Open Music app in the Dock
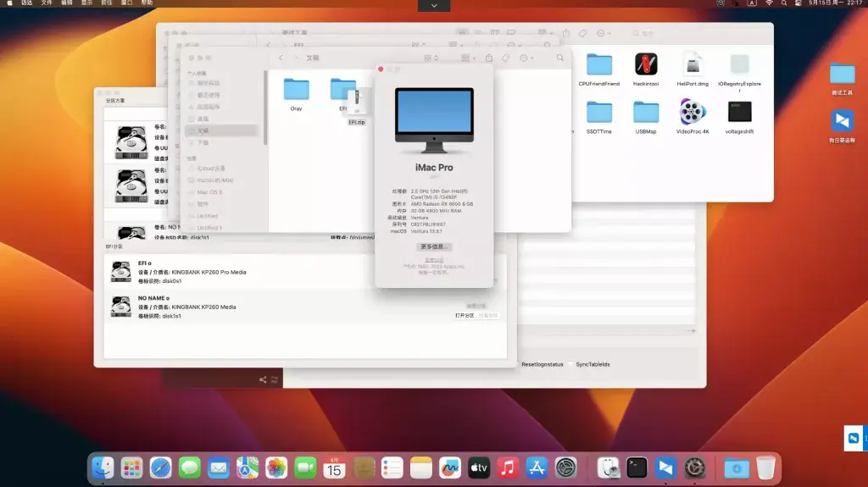Viewport: 868px width, 487px height. tap(508, 468)
